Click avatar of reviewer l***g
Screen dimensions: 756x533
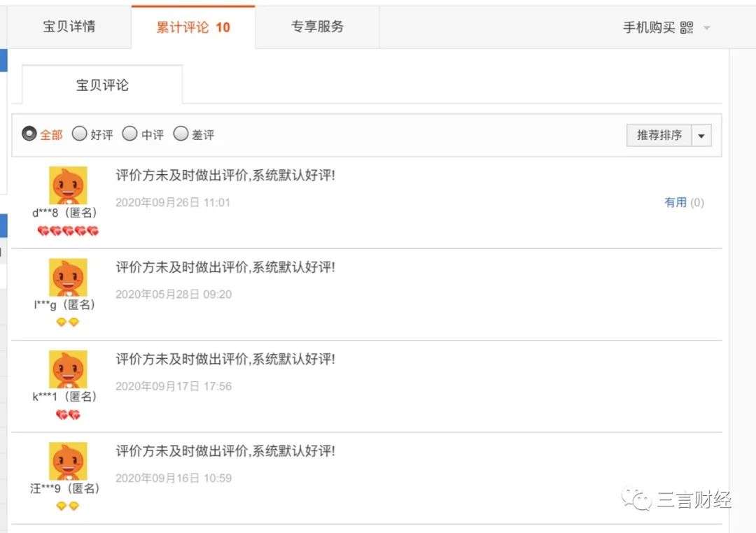click(x=68, y=277)
